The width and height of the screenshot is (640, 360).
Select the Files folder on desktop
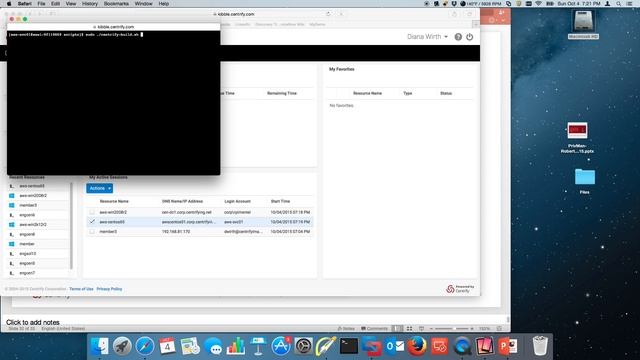584,181
